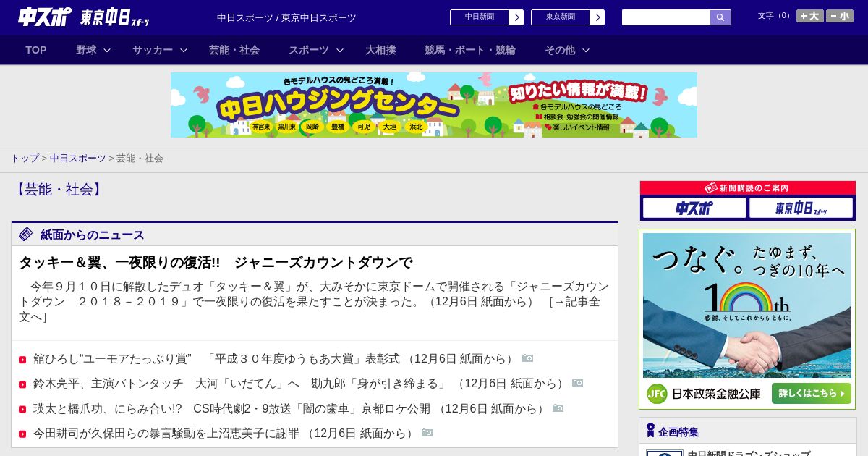Expand the その他 dropdown chevron
This screenshot has width=868, height=456.
tap(586, 51)
